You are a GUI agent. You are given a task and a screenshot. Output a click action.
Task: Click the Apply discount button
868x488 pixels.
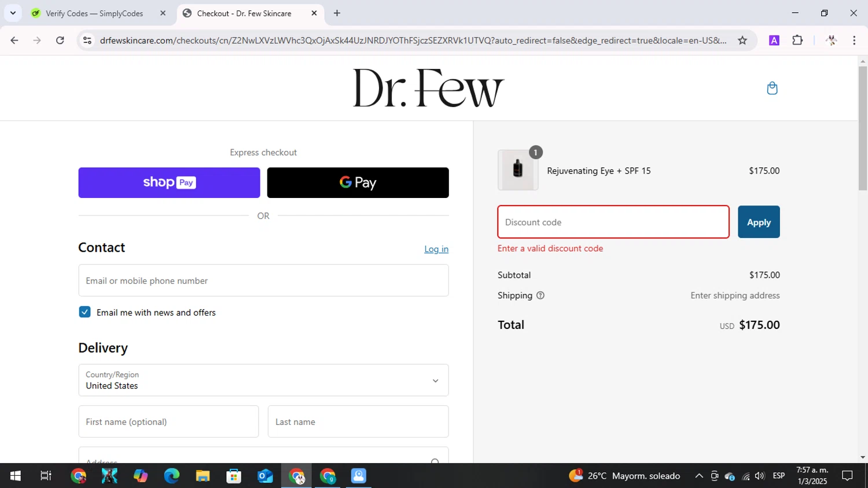[x=759, y=222]
